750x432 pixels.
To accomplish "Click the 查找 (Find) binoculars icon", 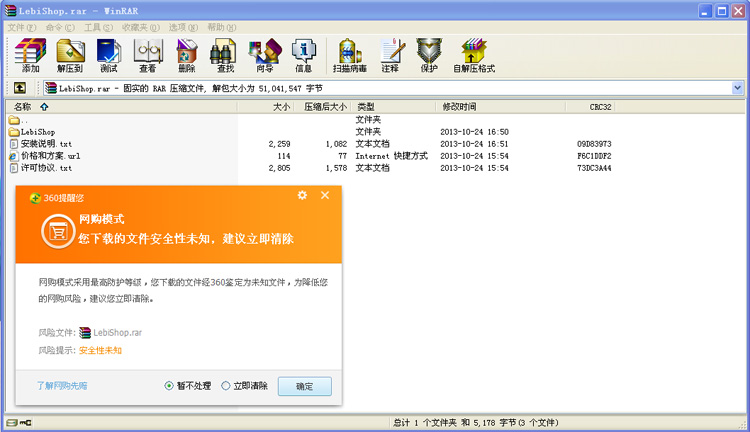I will [225, 55].
